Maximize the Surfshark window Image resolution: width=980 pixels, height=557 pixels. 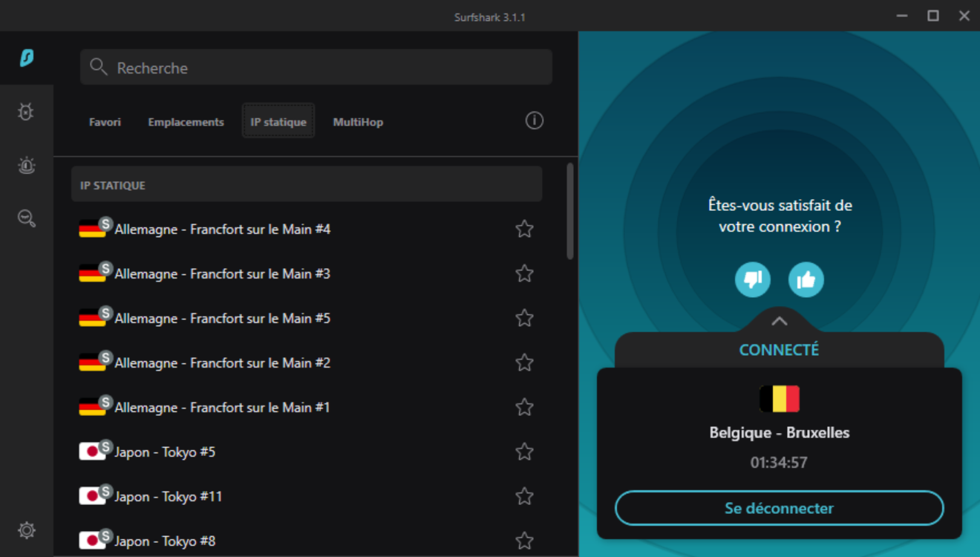coord(933,16)
